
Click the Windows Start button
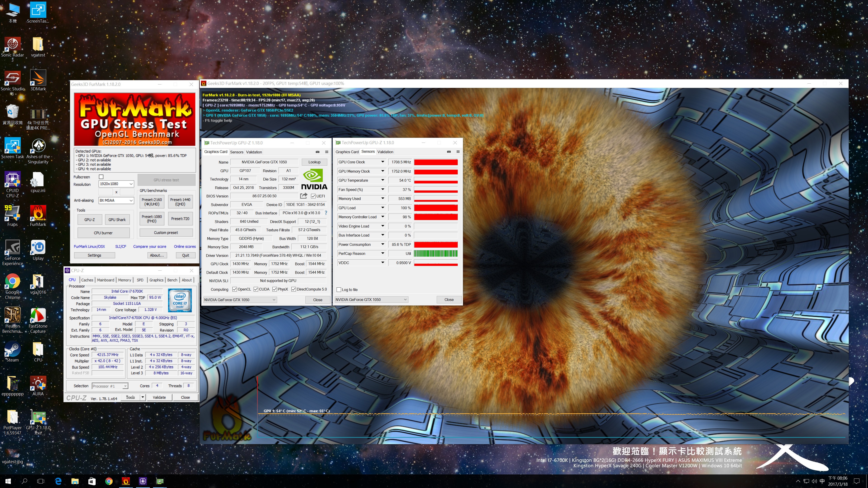tap(8, 481)
